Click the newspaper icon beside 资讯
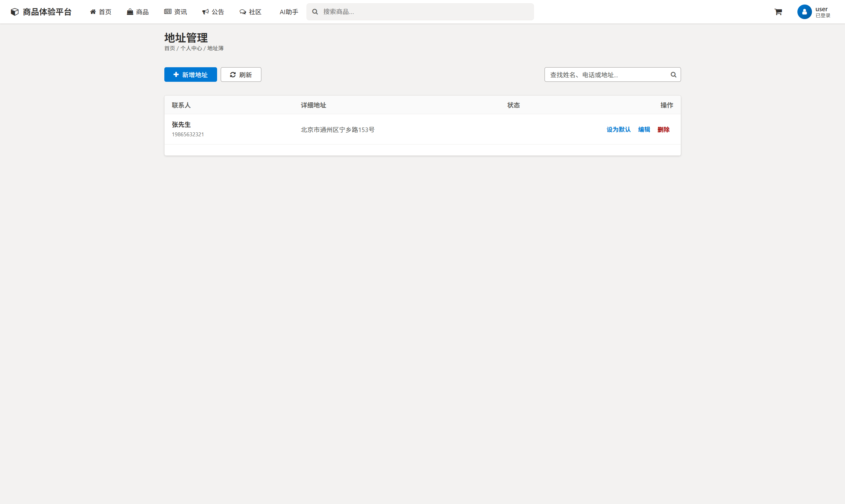Image resolution: width=845 pixels, height=504 pixels. pos(167,12)
